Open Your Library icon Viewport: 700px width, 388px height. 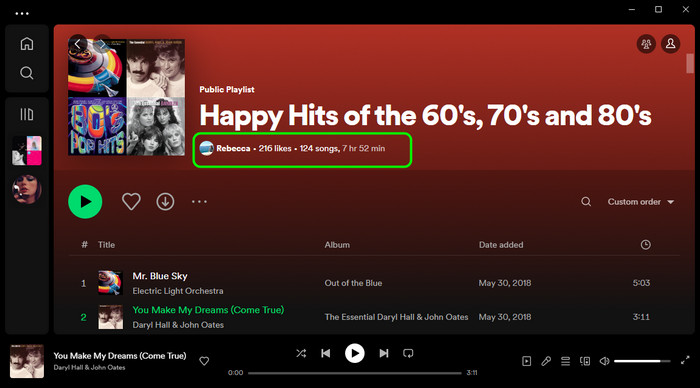coord(27,114)
